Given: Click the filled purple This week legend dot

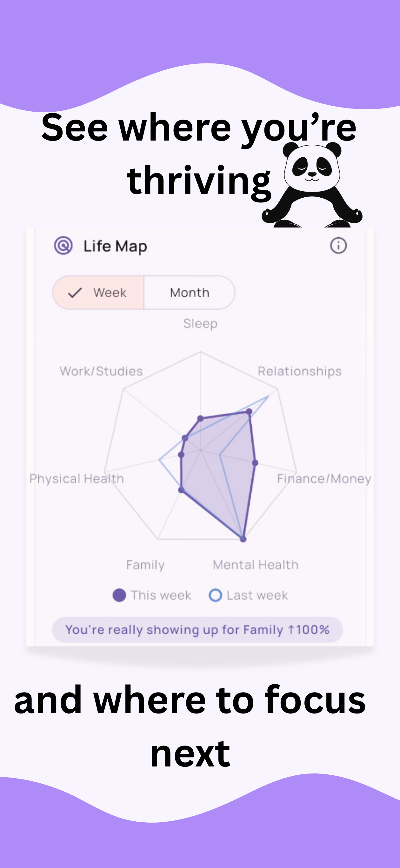Looking at the screenshot, I should [x=119, y=595].
